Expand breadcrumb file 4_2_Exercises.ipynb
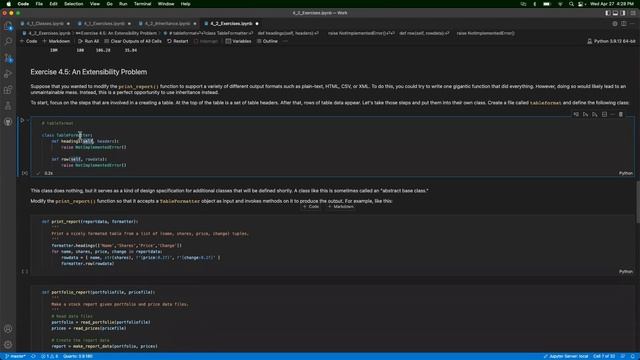640x360 pixels. 47,33
